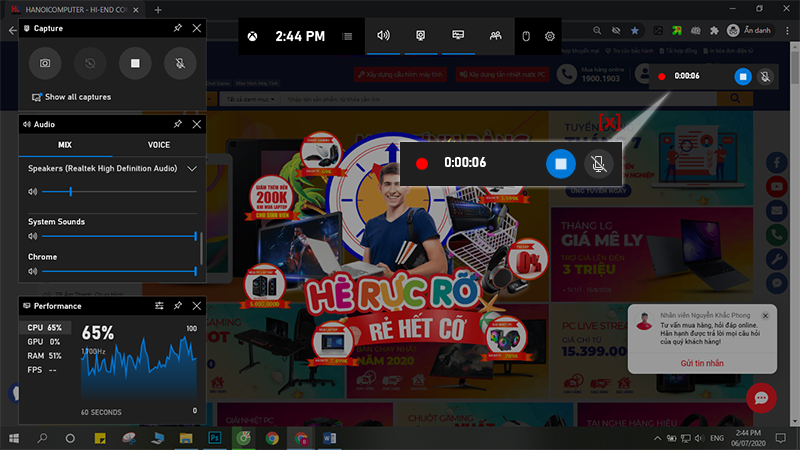Focus the product search input field
This screenshot has height=450, width=800.
[x=498, y=99]
